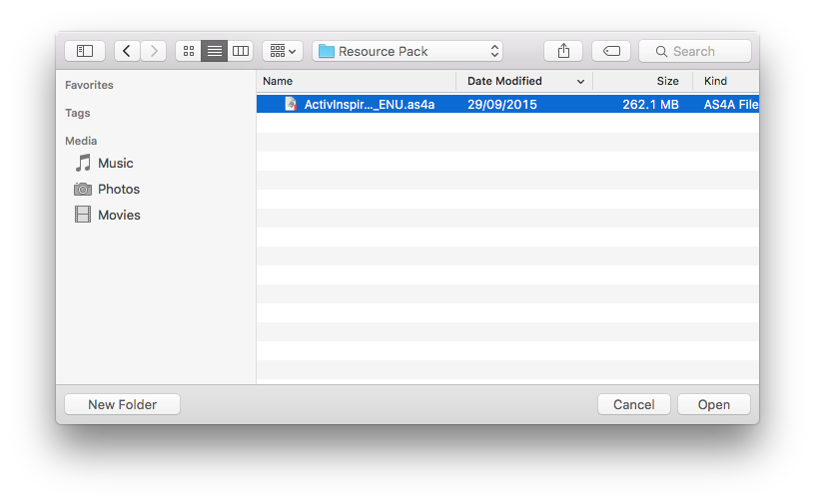The width and height of the screenshot is (815, 504).
Task: Click the Share icon button
Action: point(563,51)
